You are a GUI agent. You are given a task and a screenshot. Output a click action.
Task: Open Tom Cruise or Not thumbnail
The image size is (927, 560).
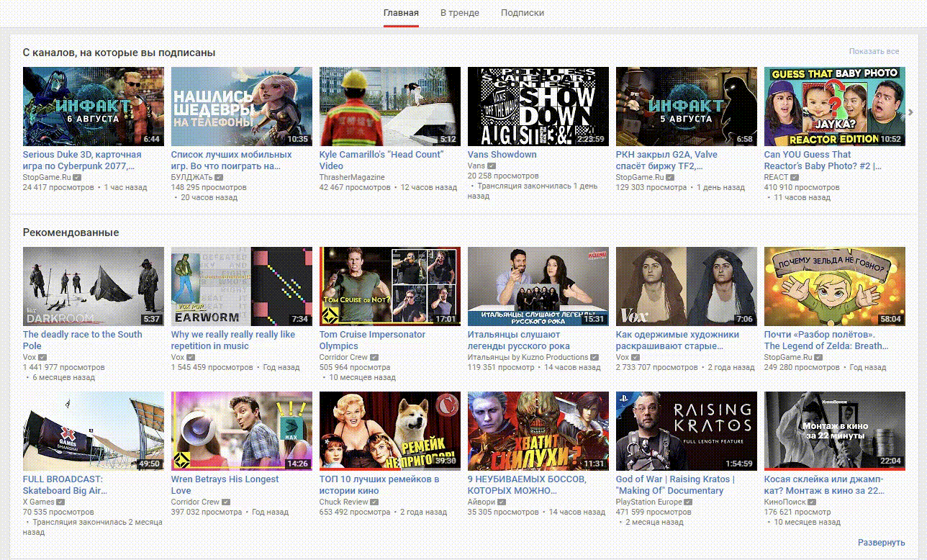pyautogui.click(x=390, y=286)
